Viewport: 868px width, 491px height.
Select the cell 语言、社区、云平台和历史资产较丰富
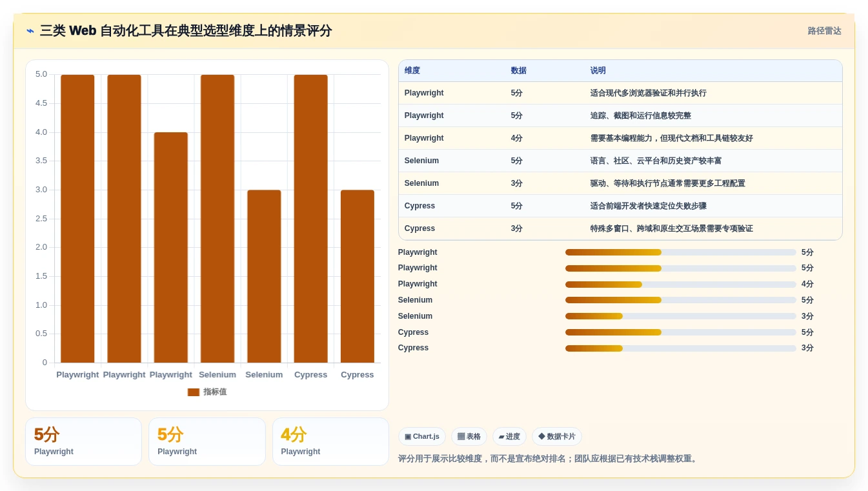(656, 161)
